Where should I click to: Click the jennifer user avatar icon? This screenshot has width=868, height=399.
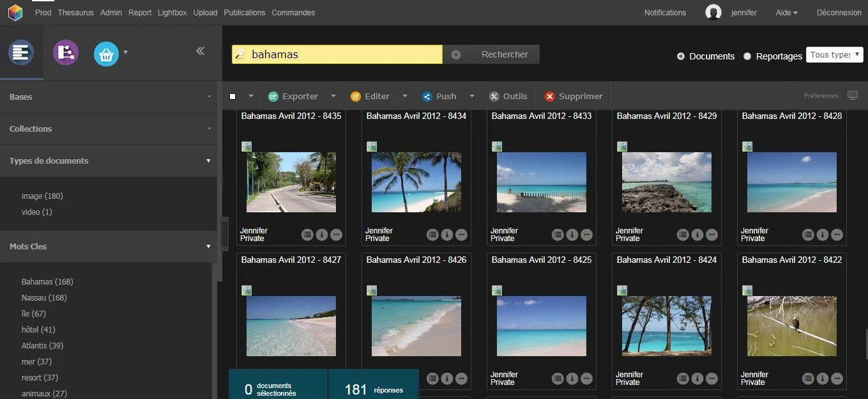coord(713,13)
